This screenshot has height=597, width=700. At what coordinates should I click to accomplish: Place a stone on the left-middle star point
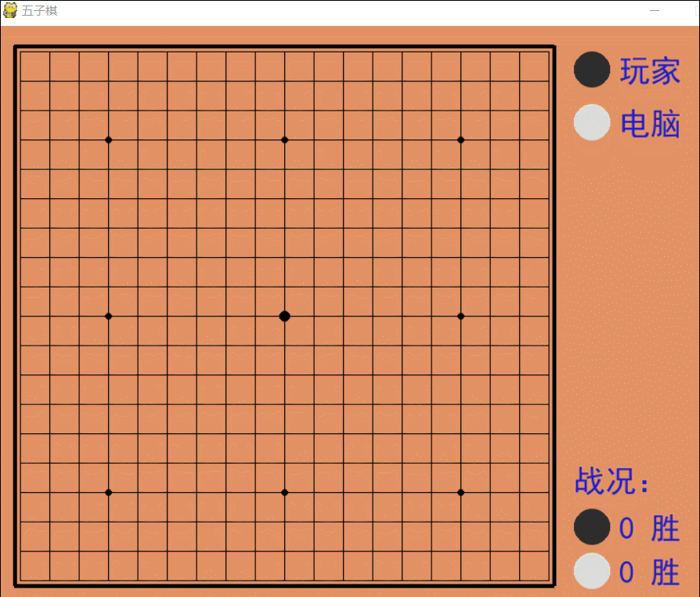pyautogui.click(x=108, y=316)
